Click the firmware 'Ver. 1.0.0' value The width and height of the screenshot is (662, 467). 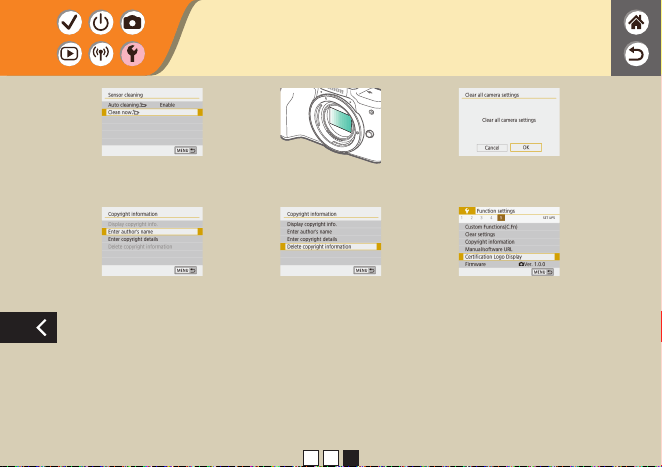tap(532, 264)
